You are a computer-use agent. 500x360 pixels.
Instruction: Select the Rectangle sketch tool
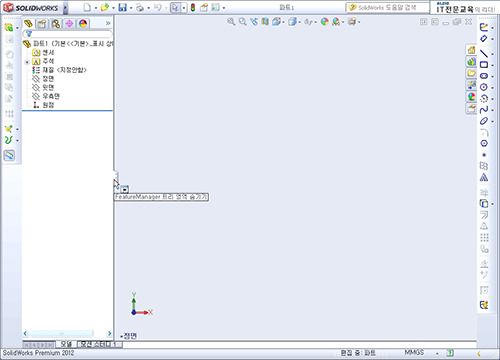tap(484, 65)
